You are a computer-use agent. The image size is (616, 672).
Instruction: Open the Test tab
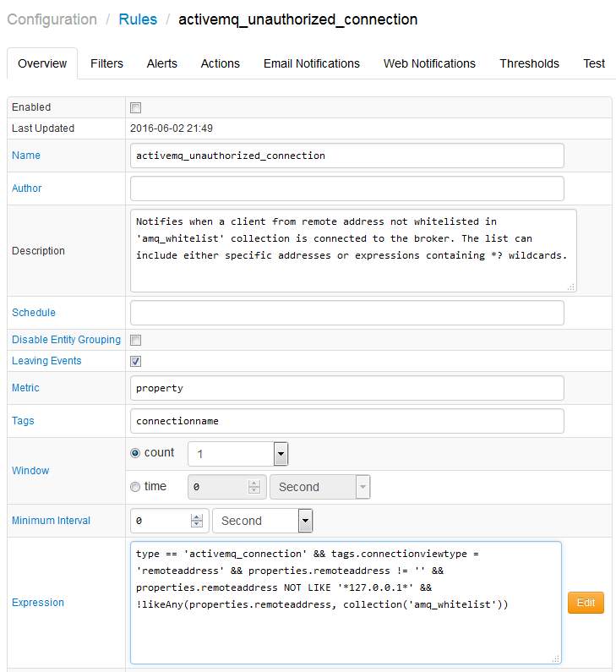(594, 63)
